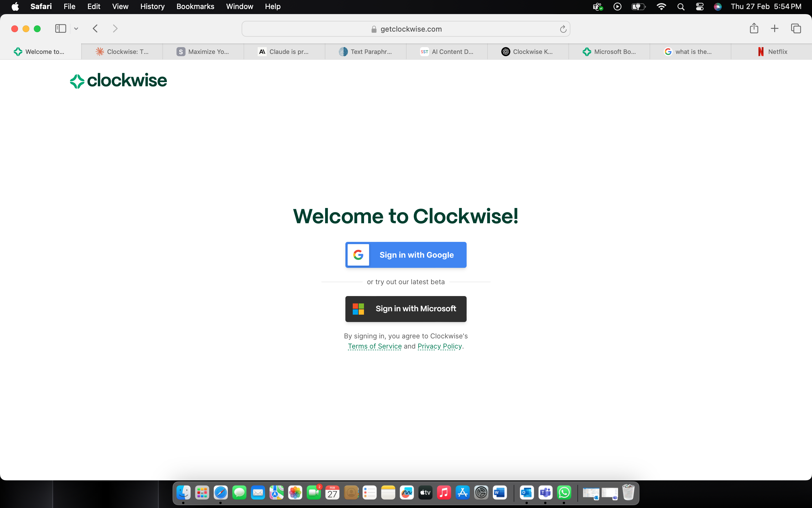Screen dimensions: 812x508
Task: Switch to the Maximize Yo... tab
Action: click(203, 51)
